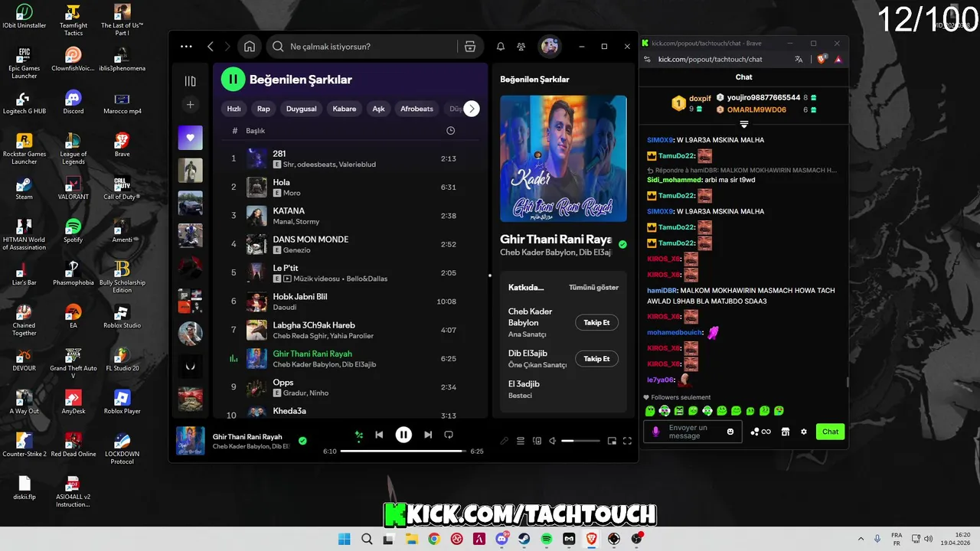980x551 pixels.
Task: Select the Afrobeats filter chip
Action: coord(416,109)
